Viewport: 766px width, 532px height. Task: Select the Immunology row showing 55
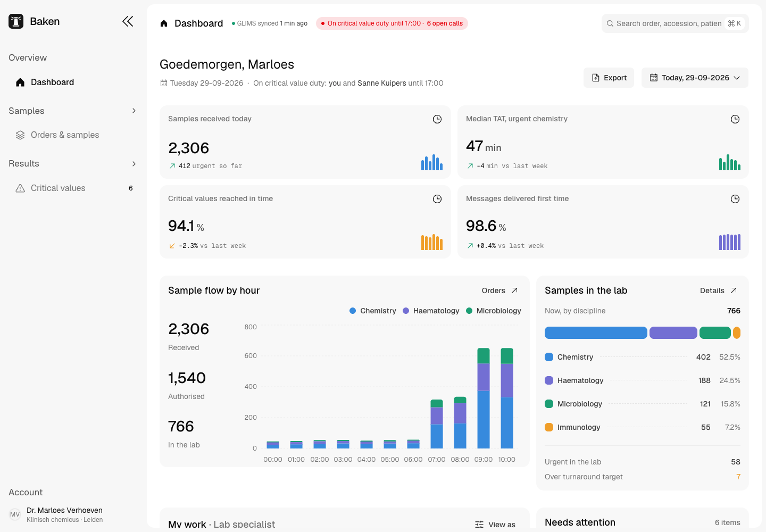(x=643, y=427)
